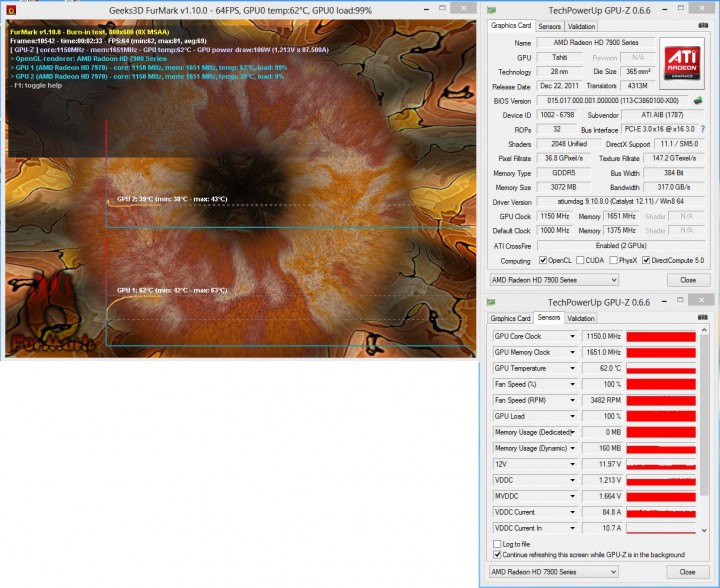Expand the Fan Speed (RPM) sensor dropdown
The height and width of the screenshot is (588, 720).
pyautogui.click(x=573, y=400)
